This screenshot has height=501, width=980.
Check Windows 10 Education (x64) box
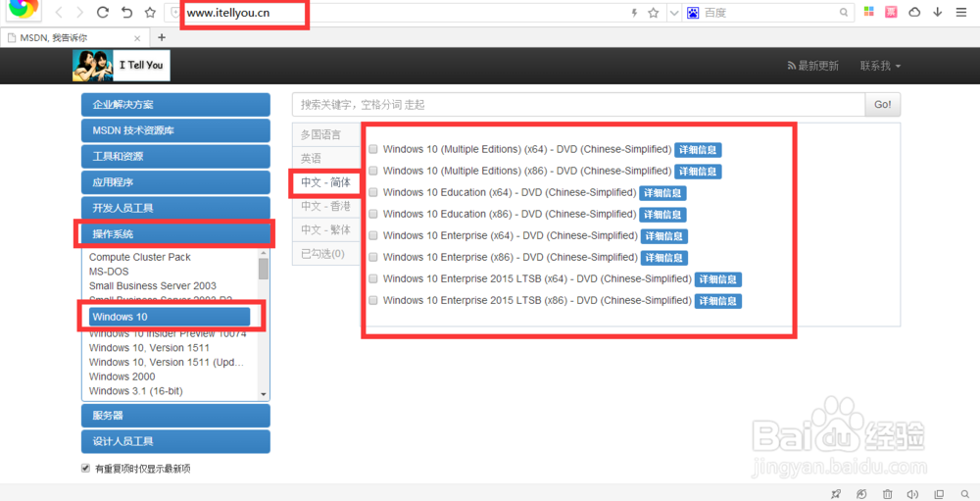click(x=373, y=192)
